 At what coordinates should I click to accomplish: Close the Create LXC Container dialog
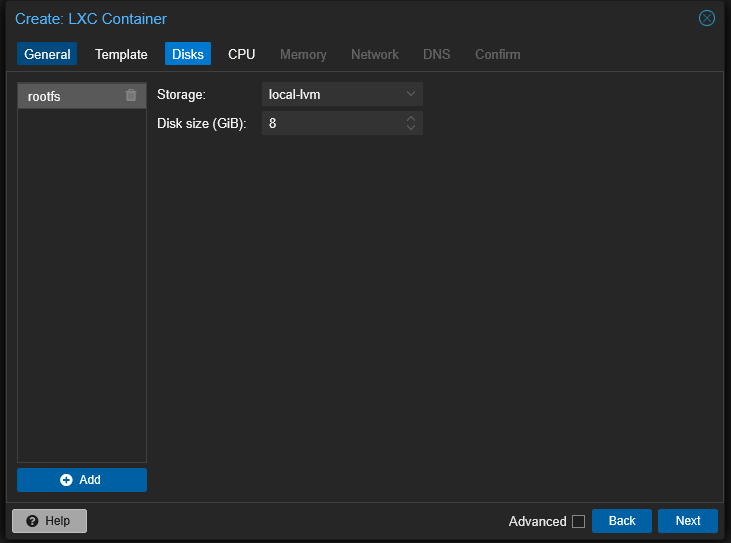click(x=707, y=18)
